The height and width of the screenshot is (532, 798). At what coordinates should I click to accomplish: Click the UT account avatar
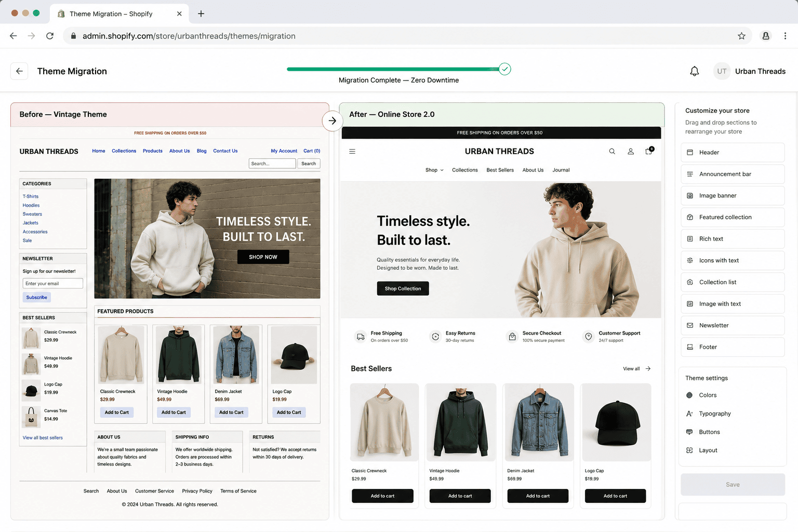tap(722, 71)
